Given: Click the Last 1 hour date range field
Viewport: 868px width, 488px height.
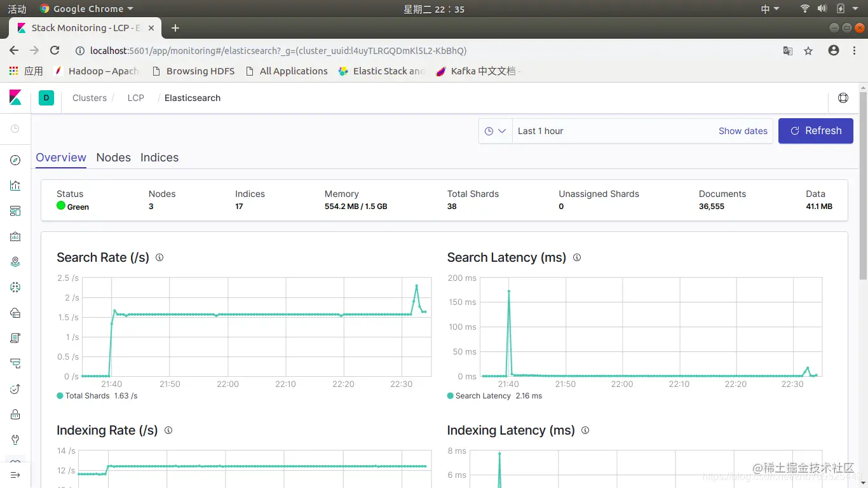Looking at the screenshot, I should pos(613,131).
